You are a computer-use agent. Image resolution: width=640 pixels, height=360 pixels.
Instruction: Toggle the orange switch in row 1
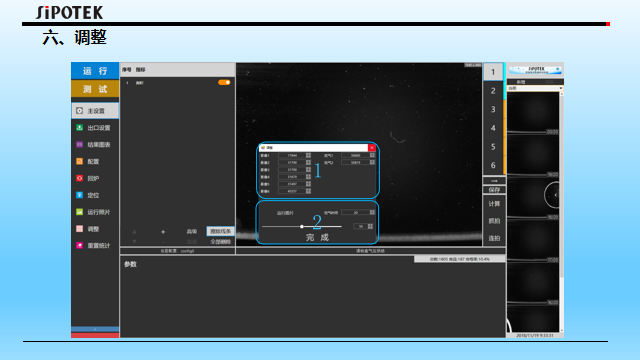click(x=224, y=82)
